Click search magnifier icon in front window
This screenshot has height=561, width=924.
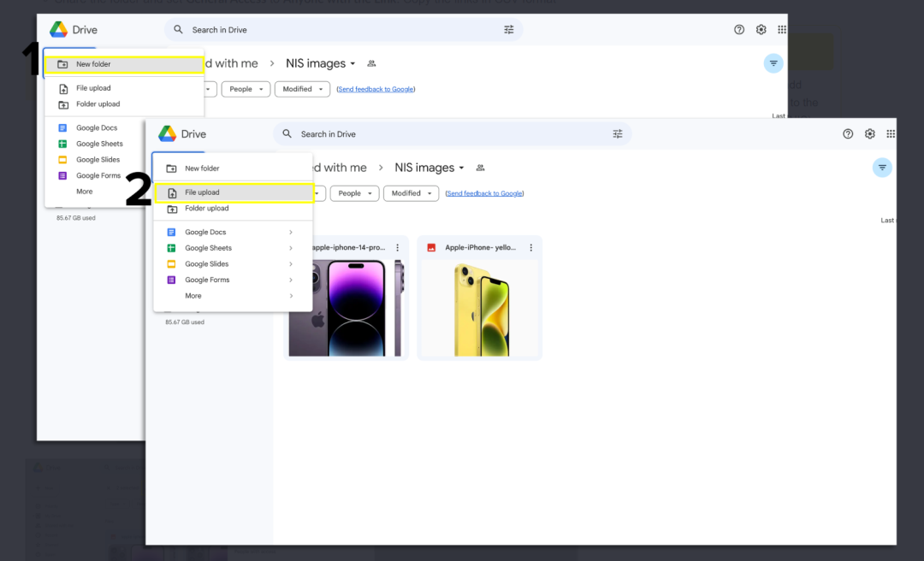click(287, 133)
